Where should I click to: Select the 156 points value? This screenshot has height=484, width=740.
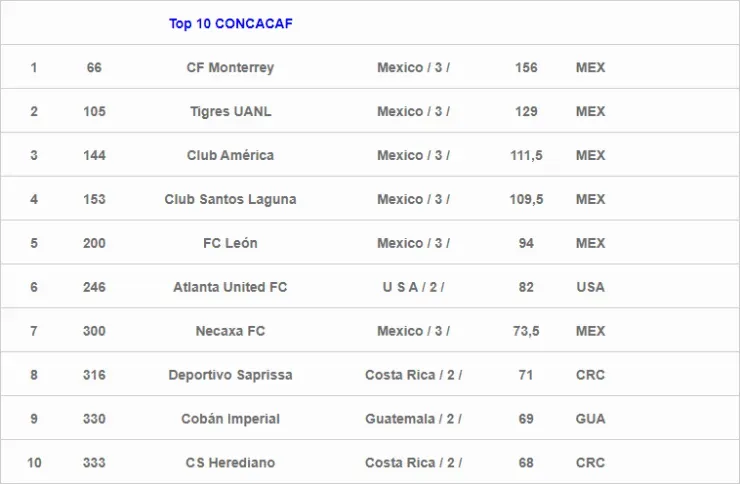pos(525,68)
